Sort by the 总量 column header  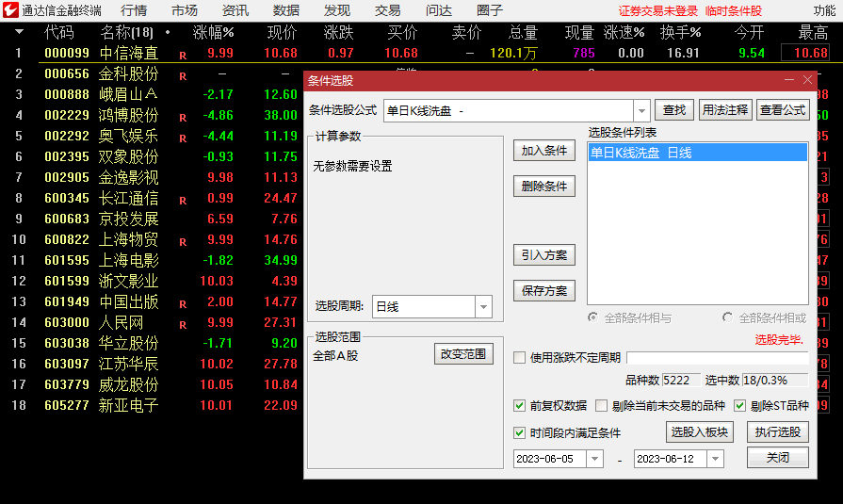(x=523, y=33)
